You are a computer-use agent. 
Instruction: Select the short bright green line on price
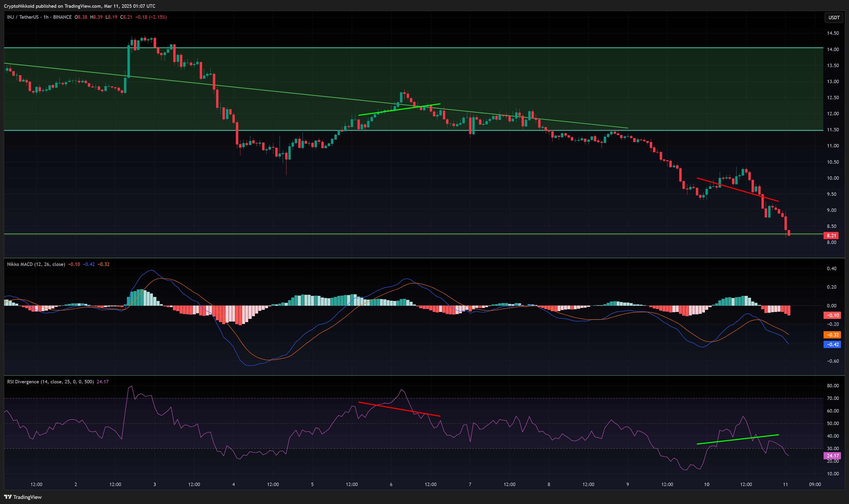399,109
